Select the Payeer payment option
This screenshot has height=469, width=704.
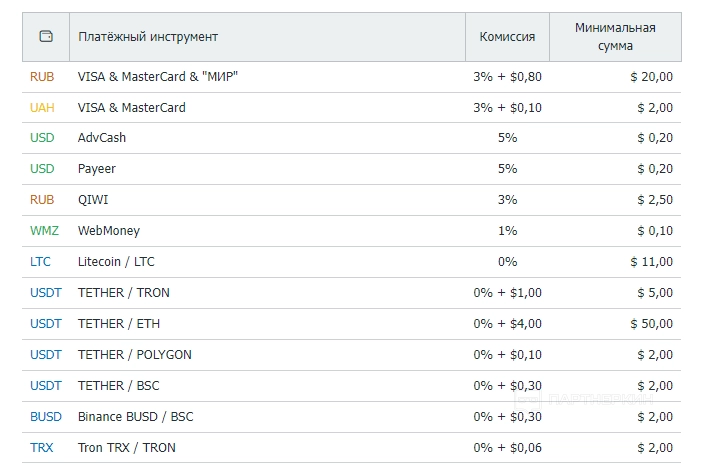(97, 169)
